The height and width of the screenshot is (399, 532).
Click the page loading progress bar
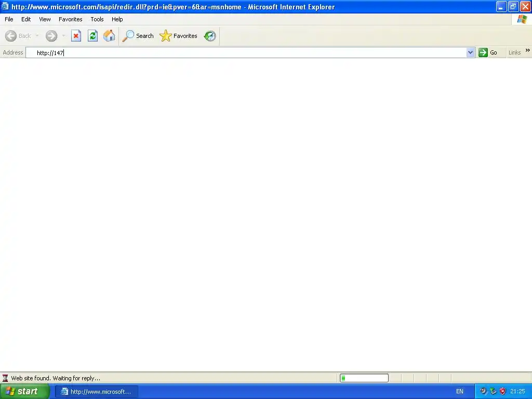[x=364, y=378]
